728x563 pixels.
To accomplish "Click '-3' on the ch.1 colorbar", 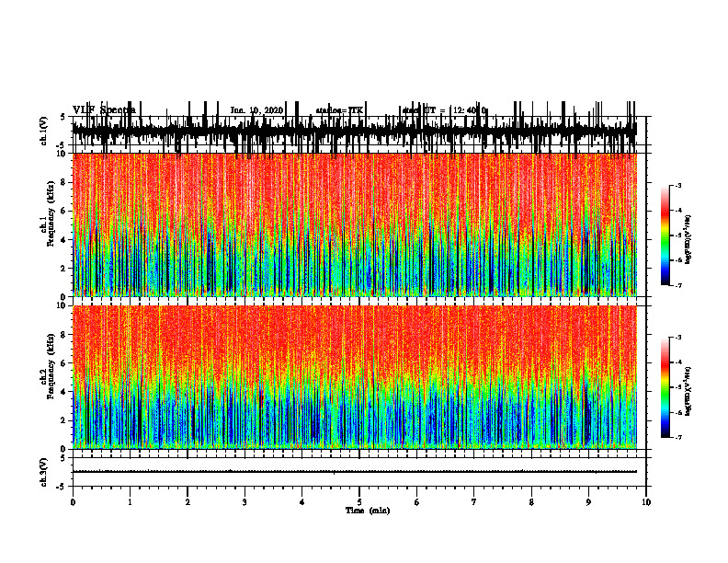I will coord(678,186).
